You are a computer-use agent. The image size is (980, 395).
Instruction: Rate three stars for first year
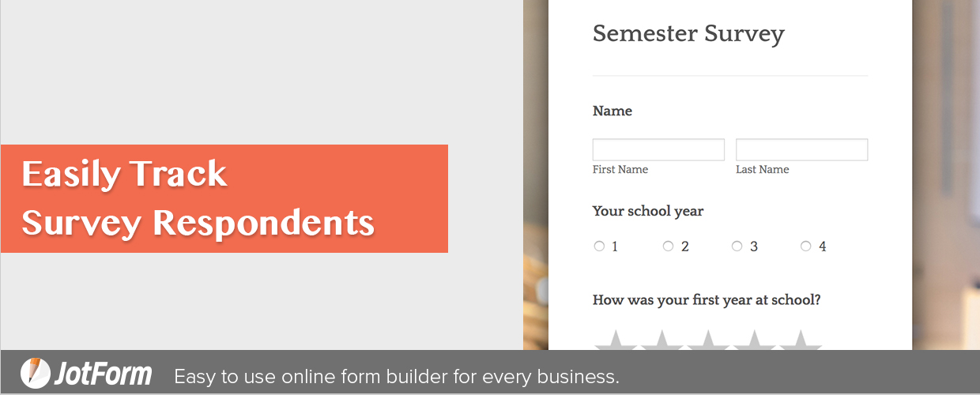point(708,341)
